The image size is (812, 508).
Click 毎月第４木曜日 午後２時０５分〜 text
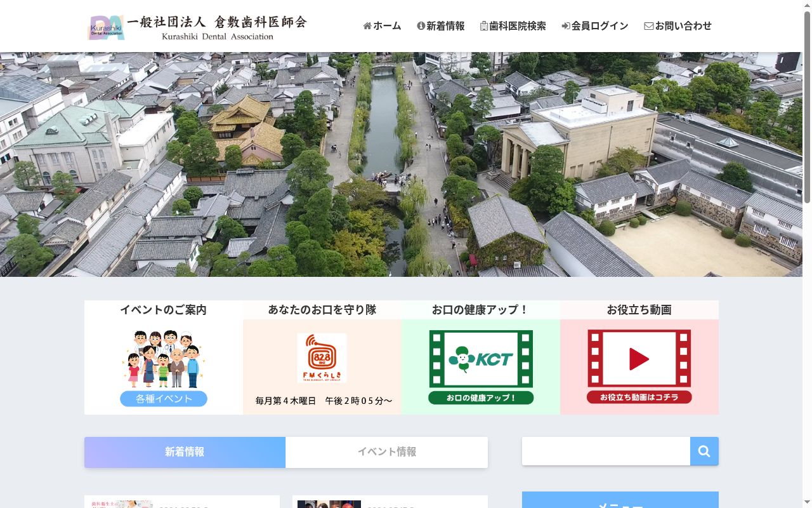[x=324, y=401]
